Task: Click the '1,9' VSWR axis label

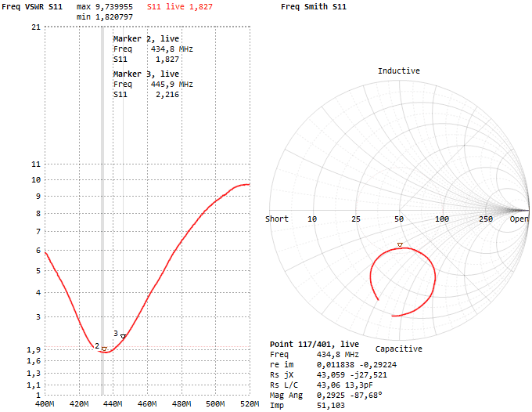Action: point(34,349)
